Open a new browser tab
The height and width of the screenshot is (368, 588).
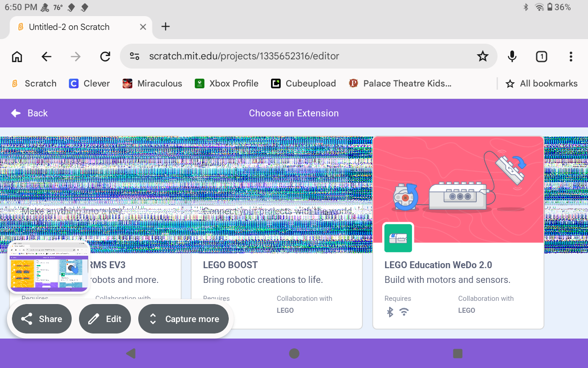click(166, 27)
